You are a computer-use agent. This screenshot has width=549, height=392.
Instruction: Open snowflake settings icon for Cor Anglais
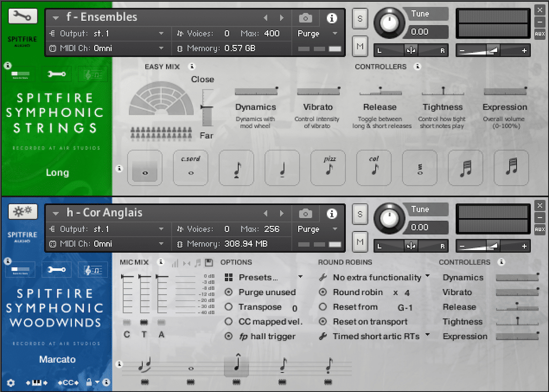coord(23,212)
